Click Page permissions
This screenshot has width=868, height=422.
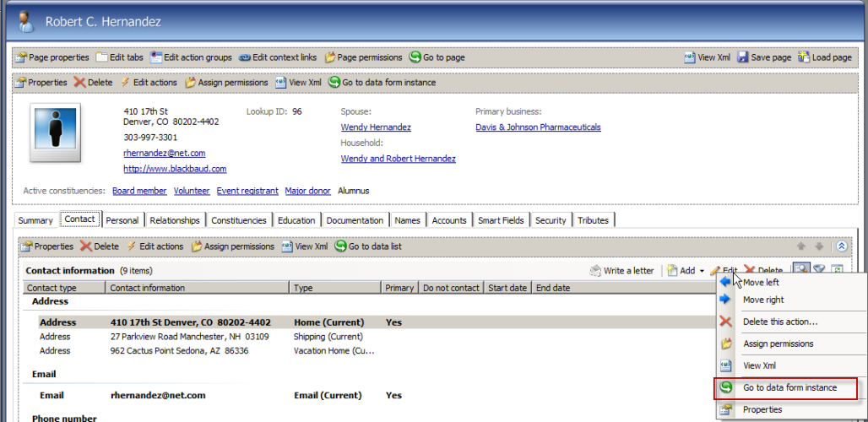(x=363, y=57)
